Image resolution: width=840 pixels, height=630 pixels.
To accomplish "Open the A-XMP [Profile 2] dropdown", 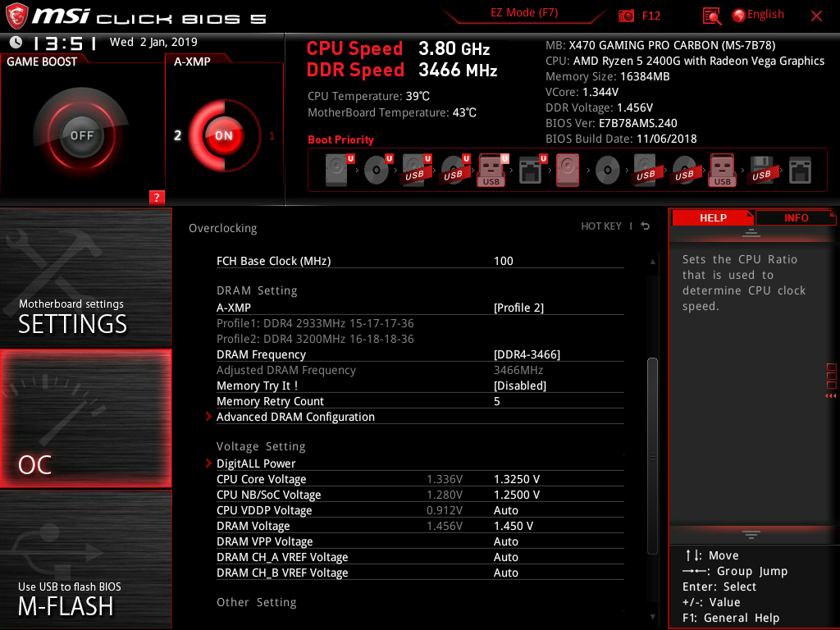I will 518,308.
